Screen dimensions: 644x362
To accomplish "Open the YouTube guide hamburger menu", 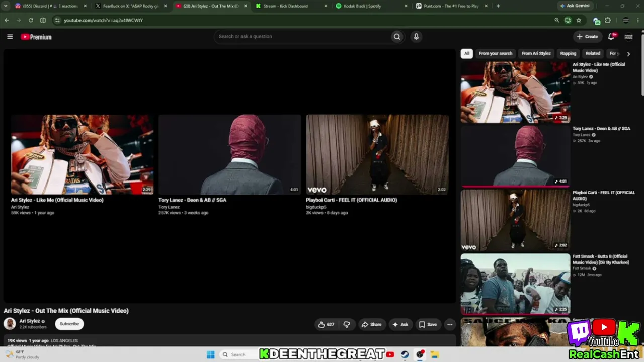I will coord(10,37).
